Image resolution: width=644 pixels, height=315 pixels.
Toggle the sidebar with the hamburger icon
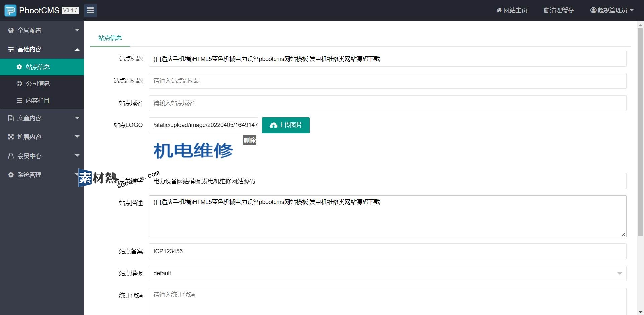click(x=90, y=10)
